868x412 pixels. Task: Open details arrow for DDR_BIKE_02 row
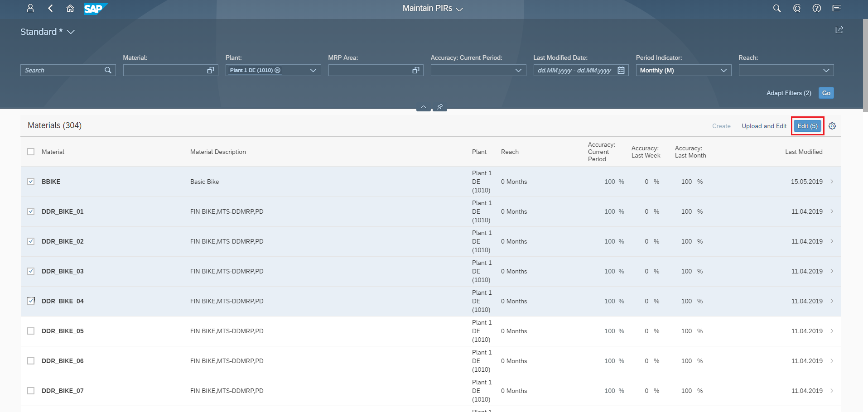(832, 241)
